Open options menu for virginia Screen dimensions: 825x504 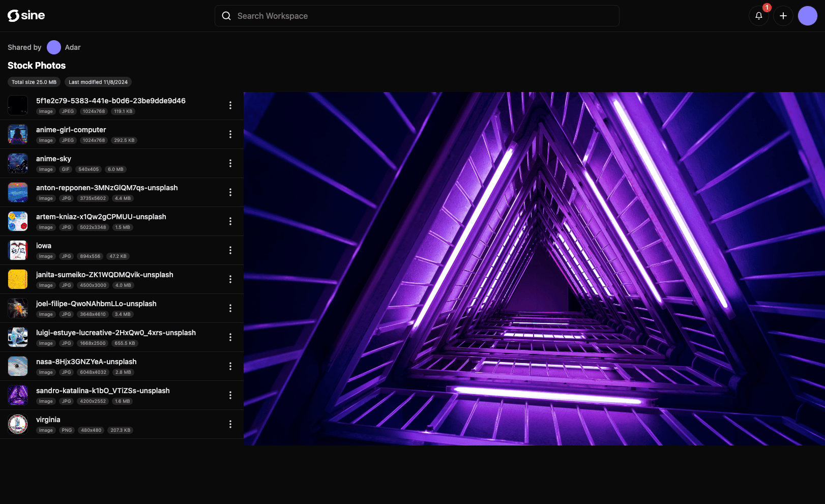230,424
